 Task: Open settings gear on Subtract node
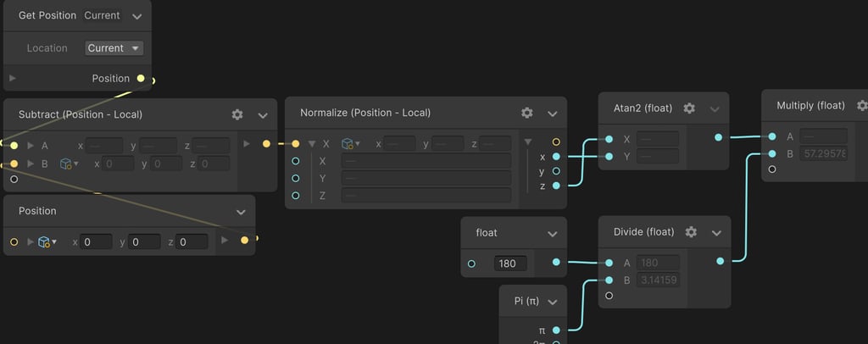(x=237, y=114)
